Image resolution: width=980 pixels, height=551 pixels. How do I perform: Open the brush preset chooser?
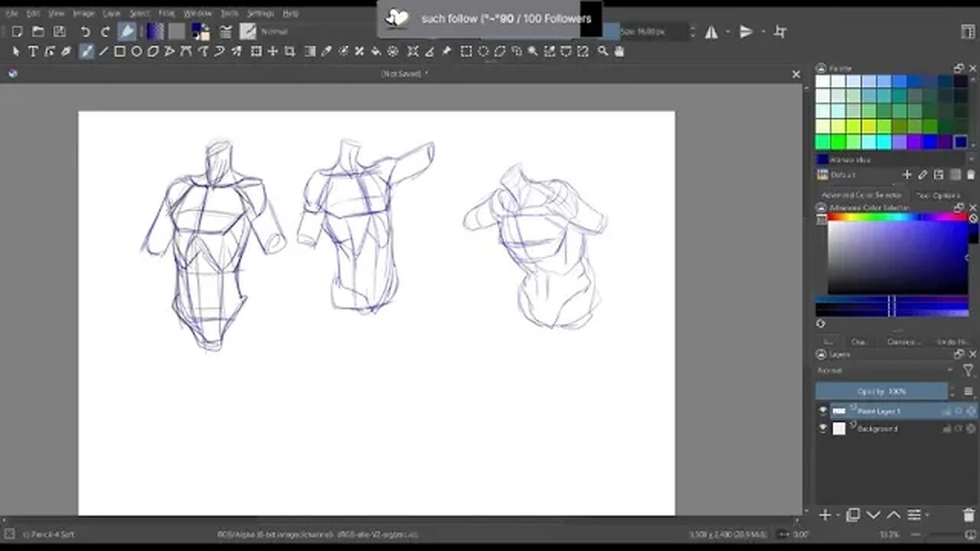coord(248,31)
